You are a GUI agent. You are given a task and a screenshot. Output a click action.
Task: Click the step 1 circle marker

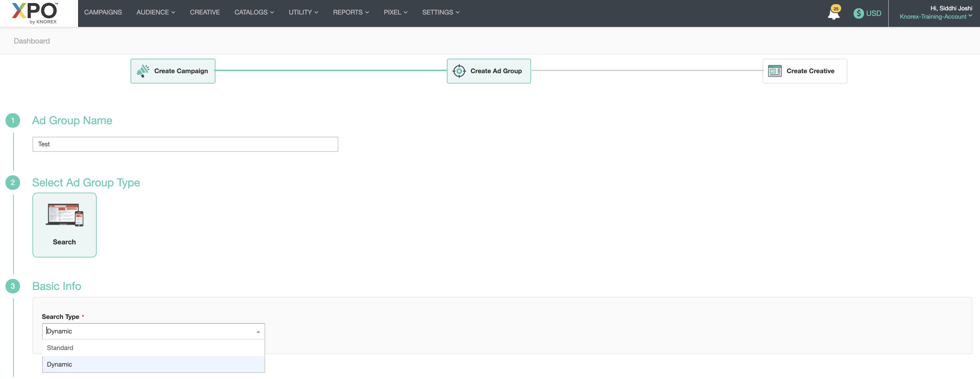[x=12, y=120]
